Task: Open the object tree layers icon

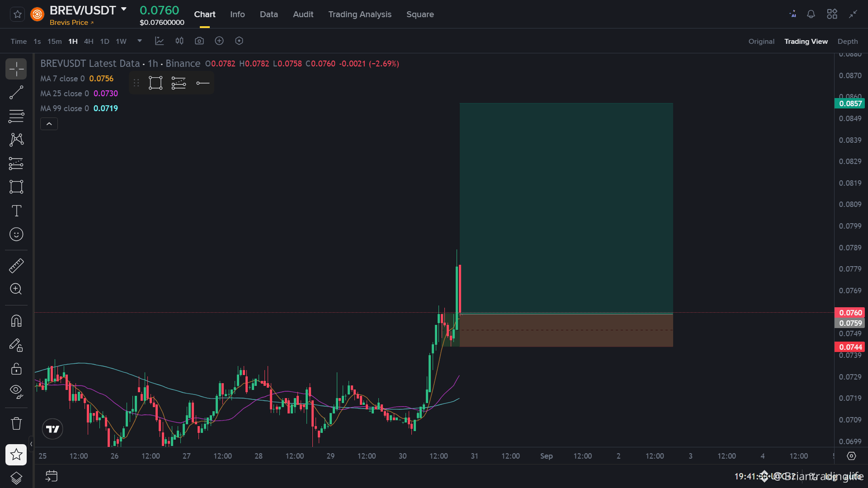Action: click(16, 478)
